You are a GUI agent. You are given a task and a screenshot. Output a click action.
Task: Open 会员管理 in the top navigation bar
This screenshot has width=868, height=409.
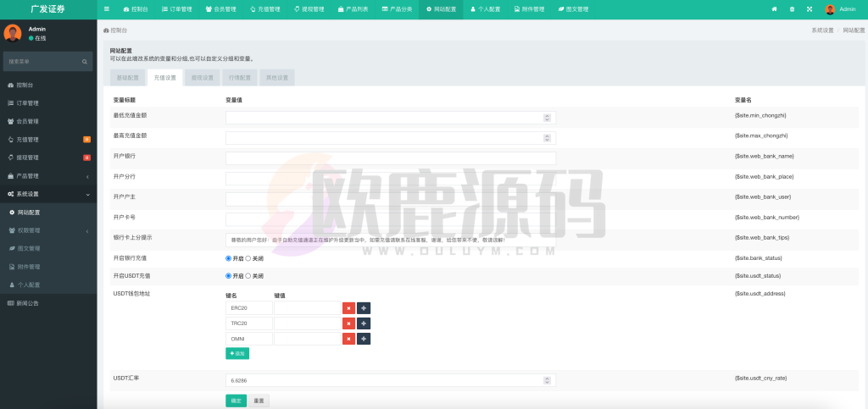click(220, 9)
